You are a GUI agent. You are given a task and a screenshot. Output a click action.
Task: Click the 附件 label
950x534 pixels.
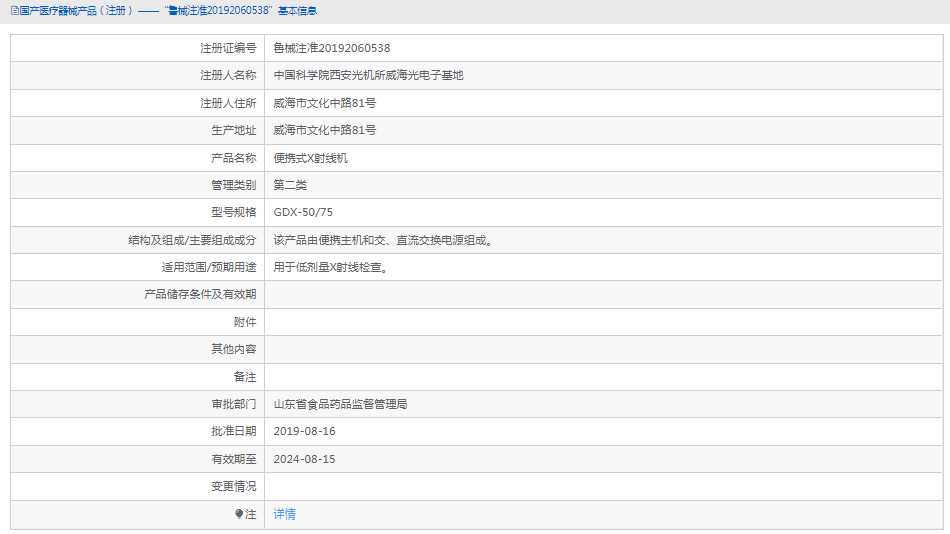(245, 322)
